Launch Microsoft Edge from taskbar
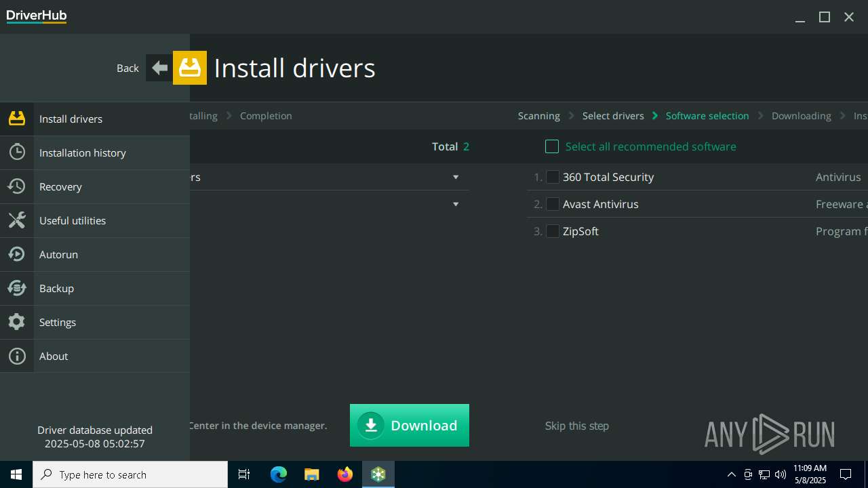 [279, 474]
